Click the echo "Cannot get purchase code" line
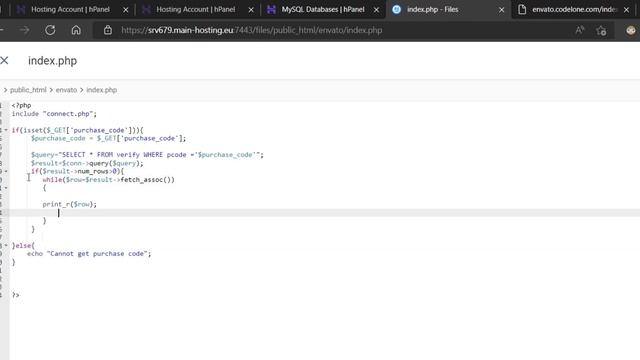Screen dimensions: 640x360 [89, 253]
